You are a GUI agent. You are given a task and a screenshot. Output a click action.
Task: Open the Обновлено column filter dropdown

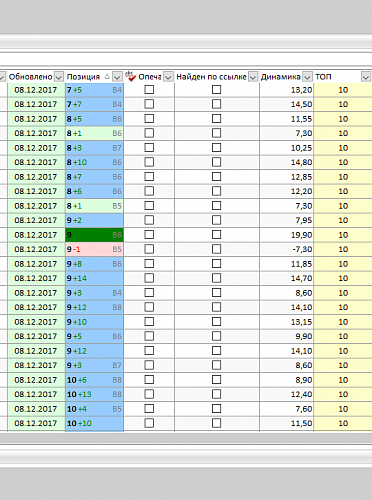pyautogui.click(x=59, y=77)
